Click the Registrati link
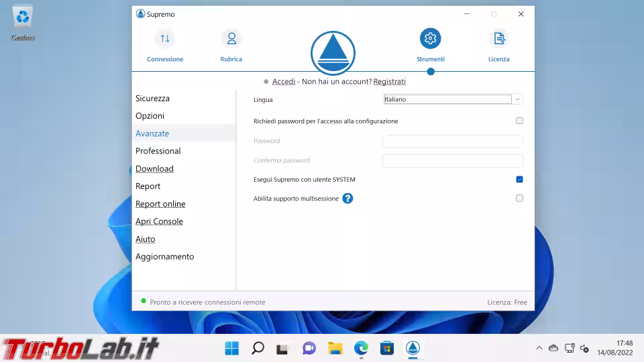This screenshot has height=362, width=644. (389, 82)
